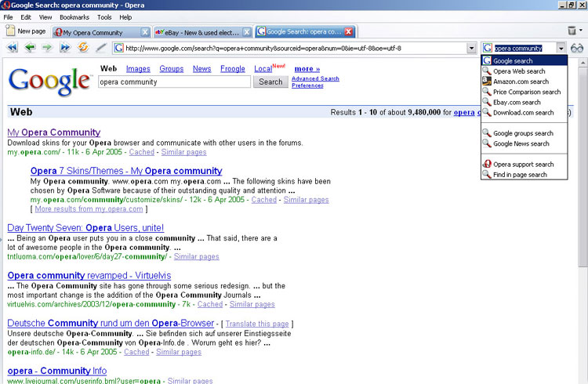
Task: Go forward with the green Forward arrow
Action: [47, 48]
